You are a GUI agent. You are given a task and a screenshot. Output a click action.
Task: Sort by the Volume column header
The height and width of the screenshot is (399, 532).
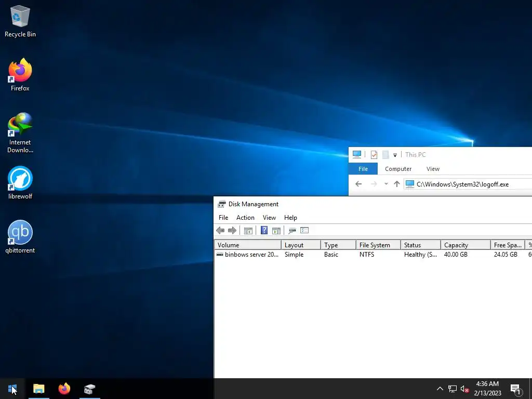tap(248, 245)
